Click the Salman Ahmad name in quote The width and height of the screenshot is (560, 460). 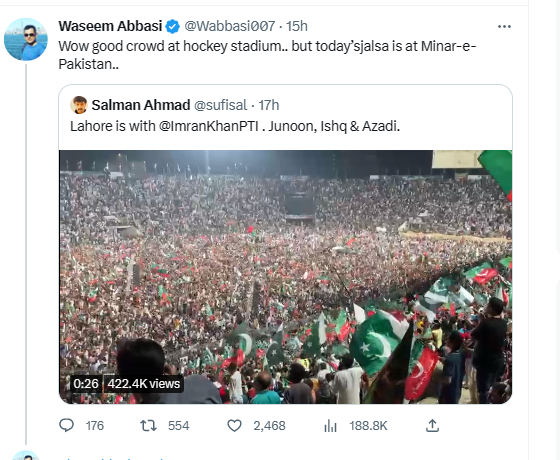(141, 105)
